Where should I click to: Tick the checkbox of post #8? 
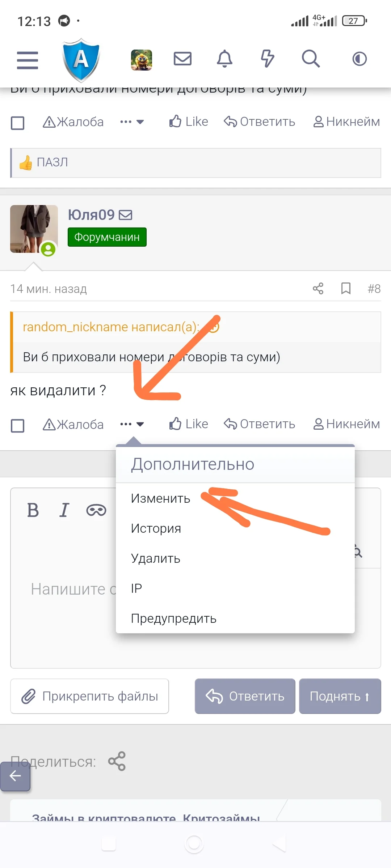18,426
